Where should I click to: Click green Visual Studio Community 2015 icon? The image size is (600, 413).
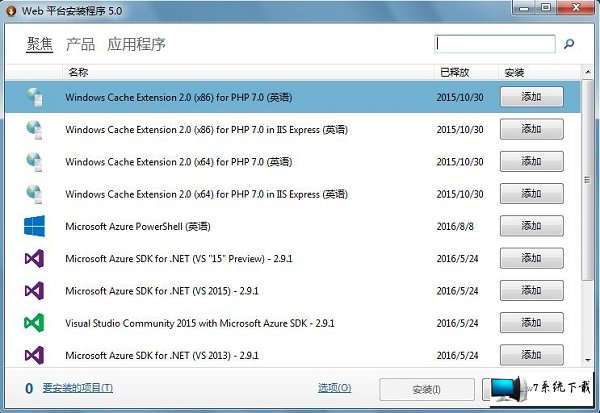coord(34,323)
